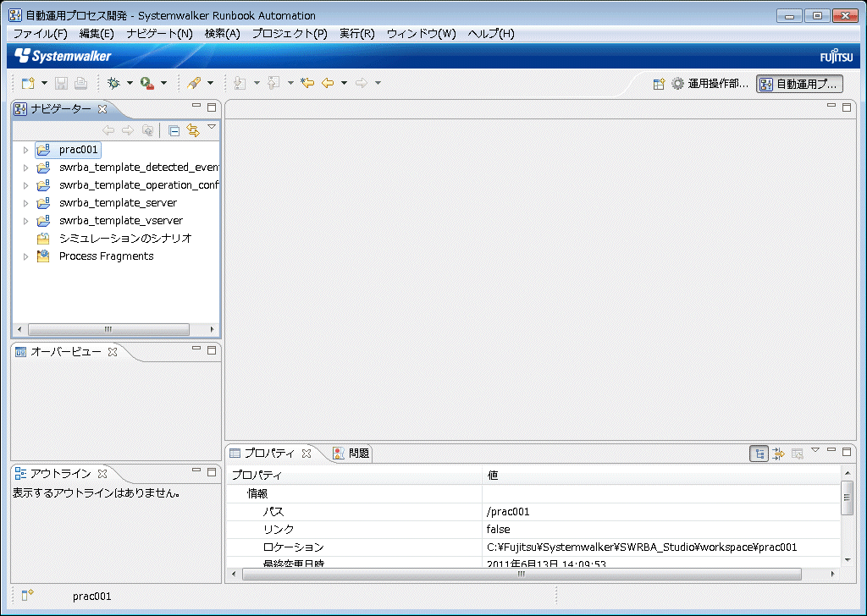Open Navigator view menu triangle
This screenshot has width=867, height=616.
point(211,127)
